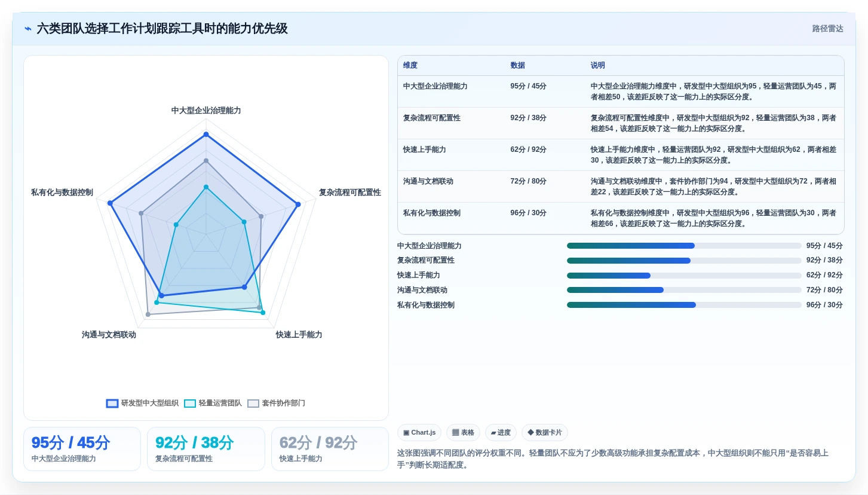This screenshot has width=868, height=495.
Task: Click progress value 96分 / 30分 label
Action: (824, 305)
